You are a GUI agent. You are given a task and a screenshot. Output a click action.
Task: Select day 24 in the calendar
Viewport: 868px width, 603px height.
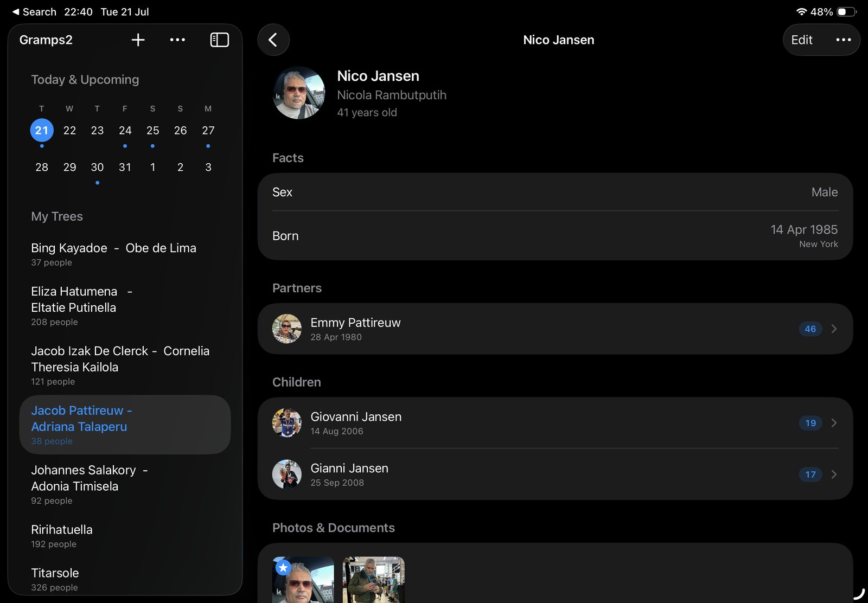point(125,130)
